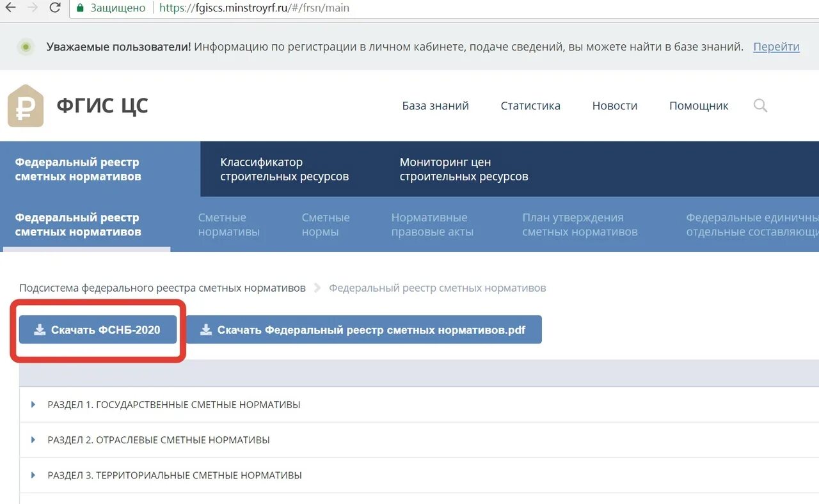Open Статистика menu item
This screenshot has height=504, width=819.
[x=530, y=106]
